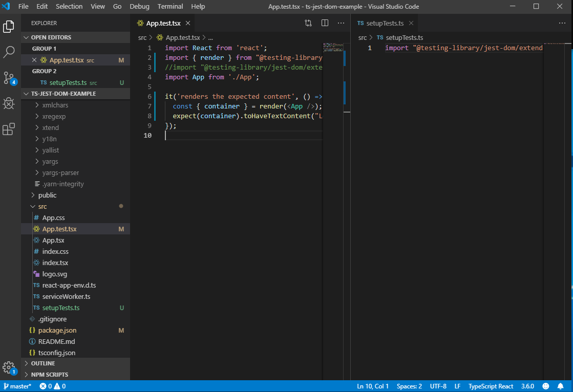Viewport: 573px width, 392px height.
Task: Change file encoding UTF-8
Action: [x=438, y=386]
